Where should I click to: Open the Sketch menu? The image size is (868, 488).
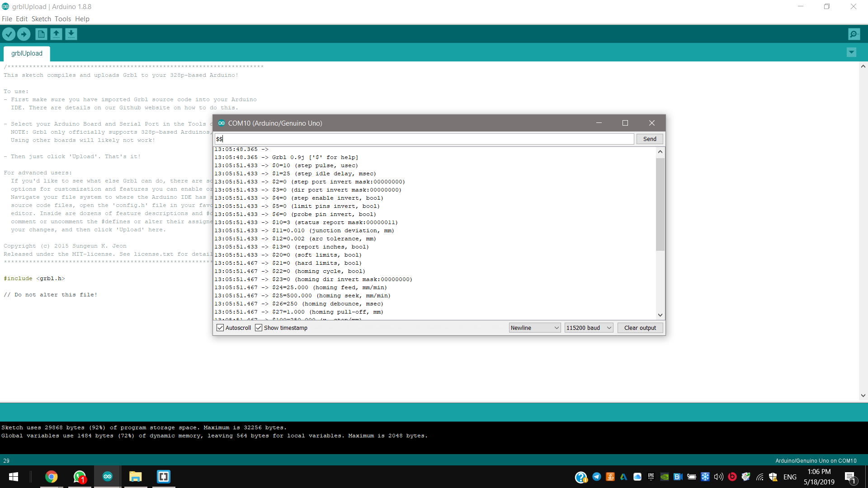(x=41, y=19)
